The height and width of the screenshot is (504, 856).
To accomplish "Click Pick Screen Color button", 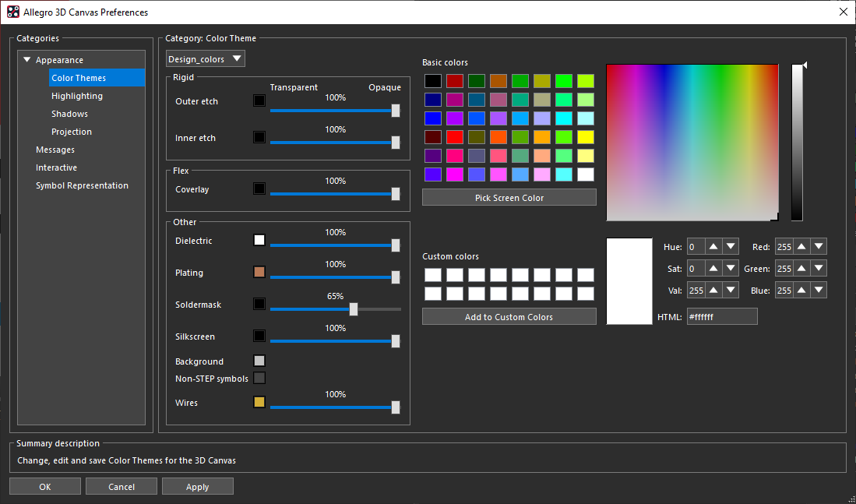I will [x=509, y=198].
